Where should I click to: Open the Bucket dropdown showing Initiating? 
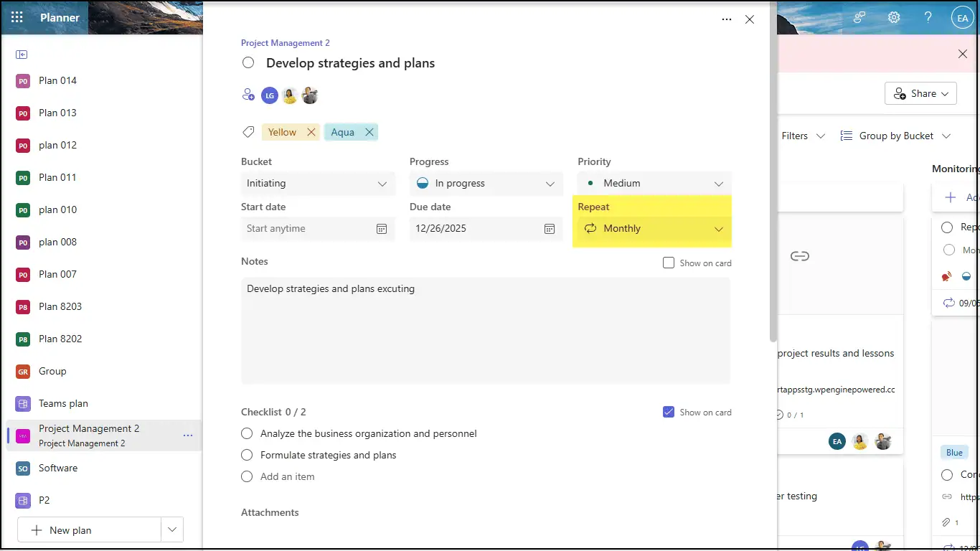(318, 184)
